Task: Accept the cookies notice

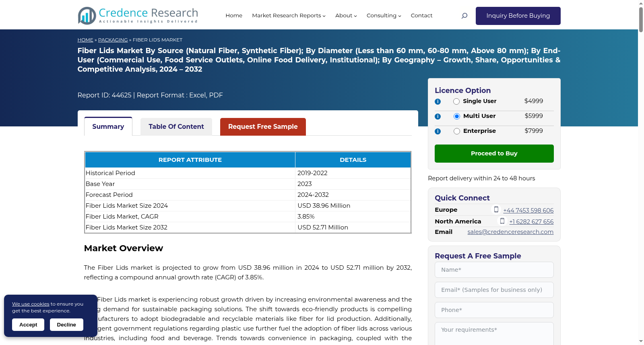Action: point(28,324)
